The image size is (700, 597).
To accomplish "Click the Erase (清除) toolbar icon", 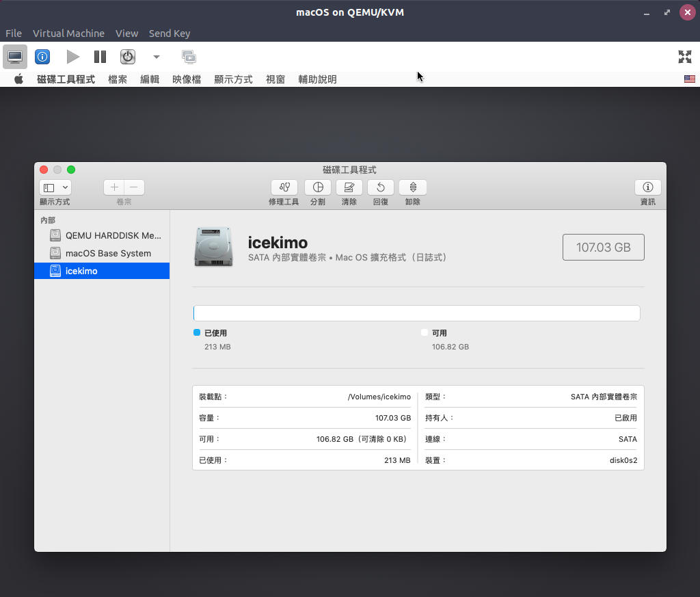I will [349, 187].
